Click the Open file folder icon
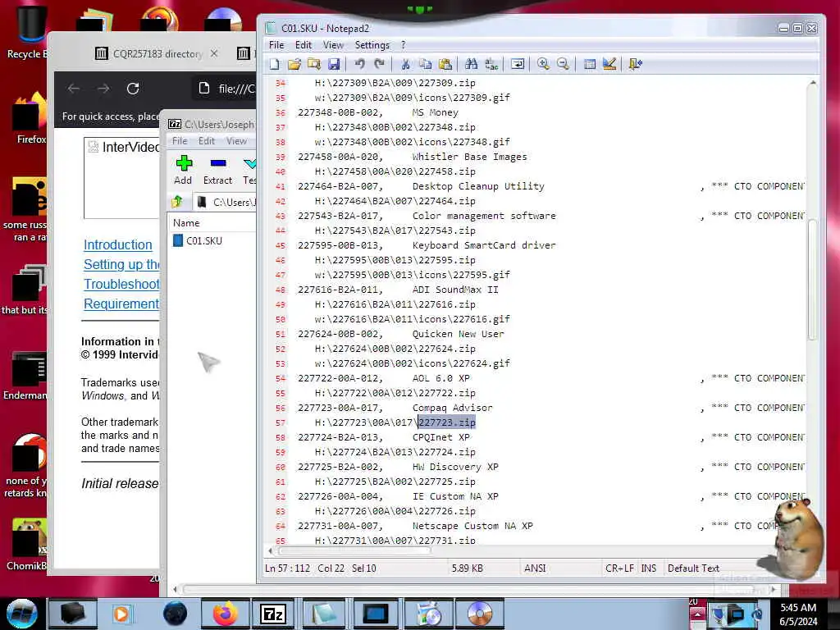The image size is (840, 630). coord(294,64)
